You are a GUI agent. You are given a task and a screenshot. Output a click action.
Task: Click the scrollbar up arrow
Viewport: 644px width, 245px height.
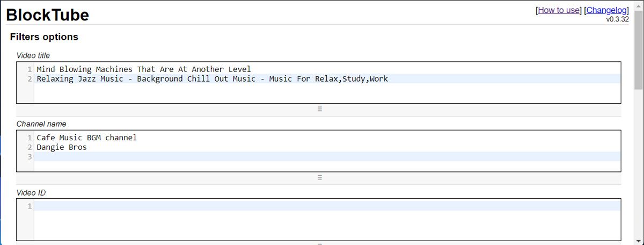(639, 5)
